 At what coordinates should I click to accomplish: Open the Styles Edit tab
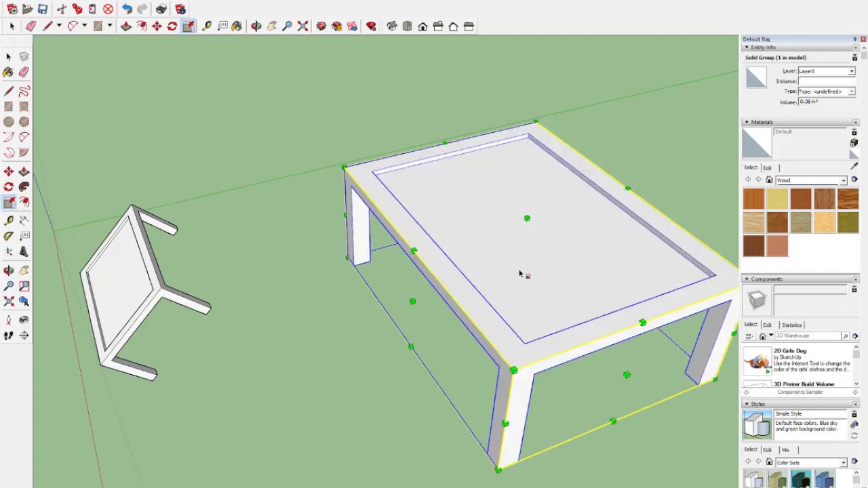tap(767, 449)
